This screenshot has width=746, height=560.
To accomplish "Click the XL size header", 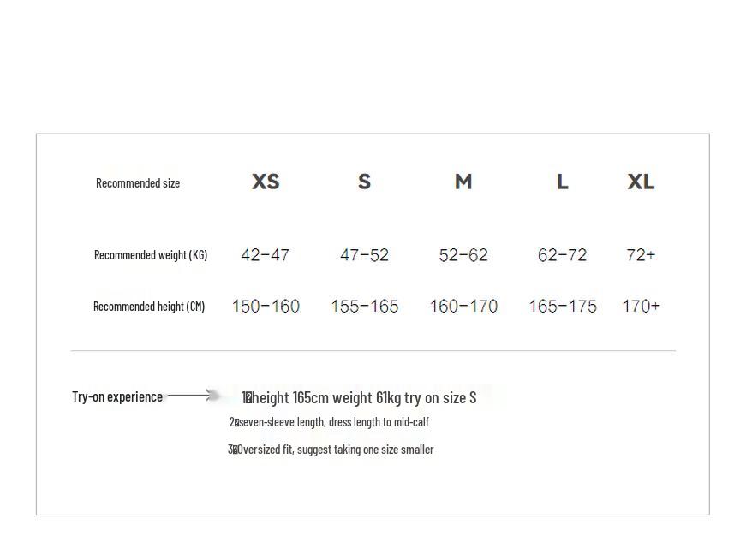I will 641,182.
